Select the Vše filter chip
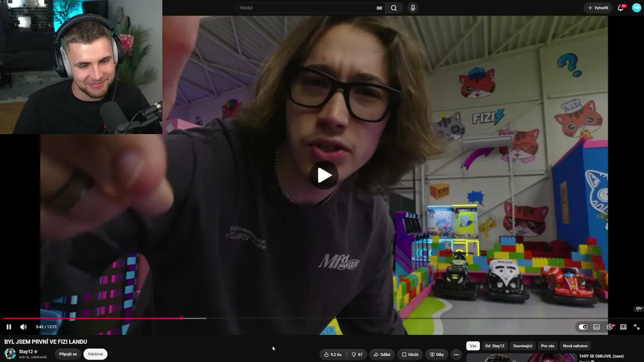The width and height of the screenshot is (644, 362). coord(473,346)
